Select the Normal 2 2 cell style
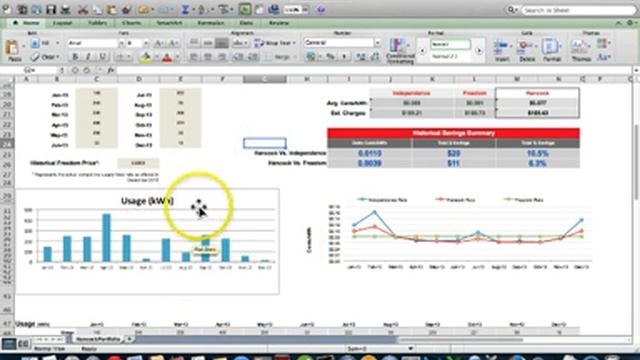 (451, 56)
